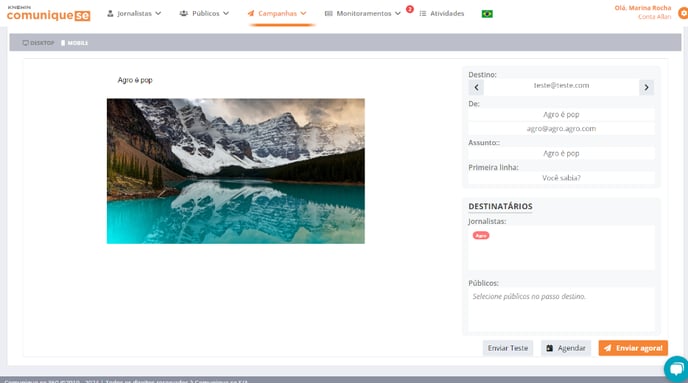Click the Atividades list icon
688x383 pixels.
click(423, 14)
